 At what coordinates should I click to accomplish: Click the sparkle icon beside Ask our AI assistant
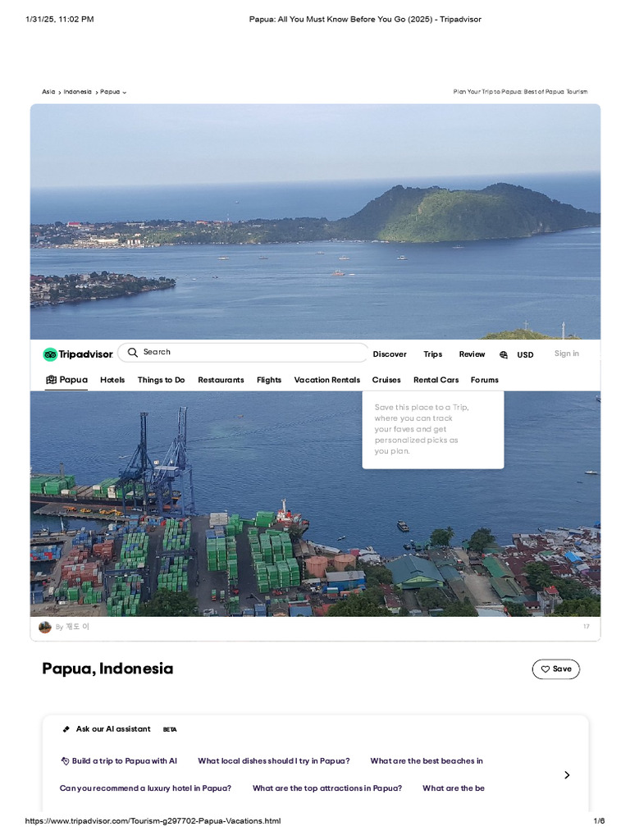pos(66,728)
